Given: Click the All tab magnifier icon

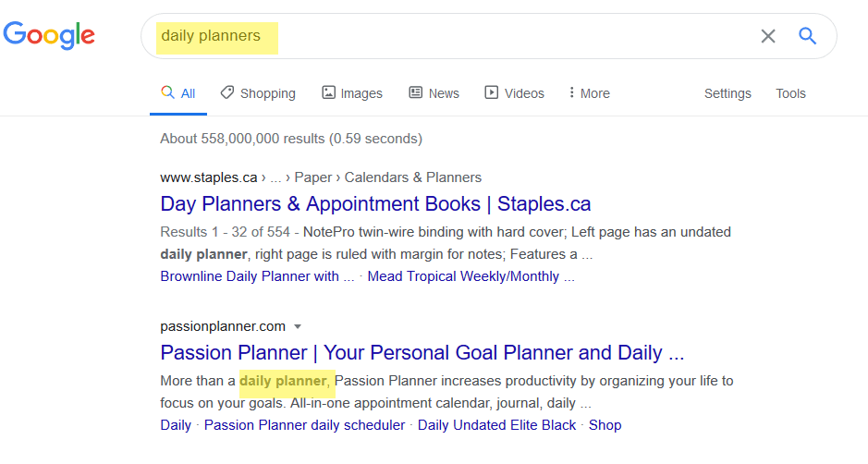Looking at the screenshot, I should [x=167, y=92].
